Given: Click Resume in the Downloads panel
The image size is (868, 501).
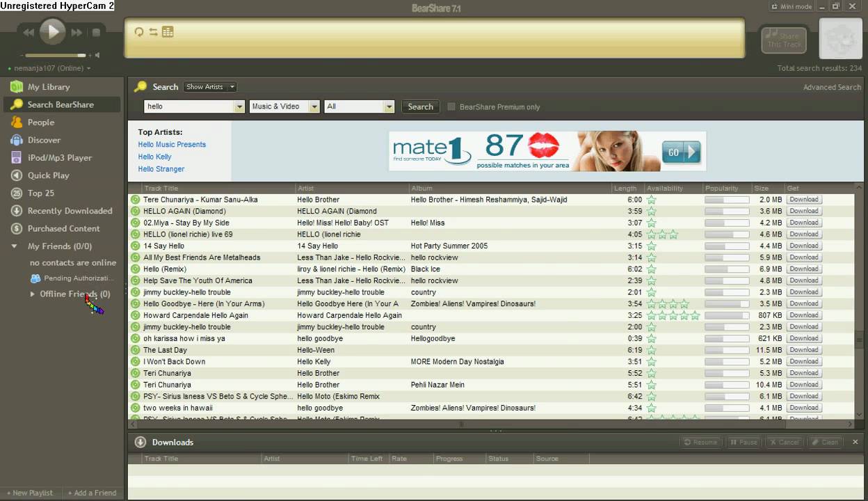Looking at the screenshot, I should point(700,442).
